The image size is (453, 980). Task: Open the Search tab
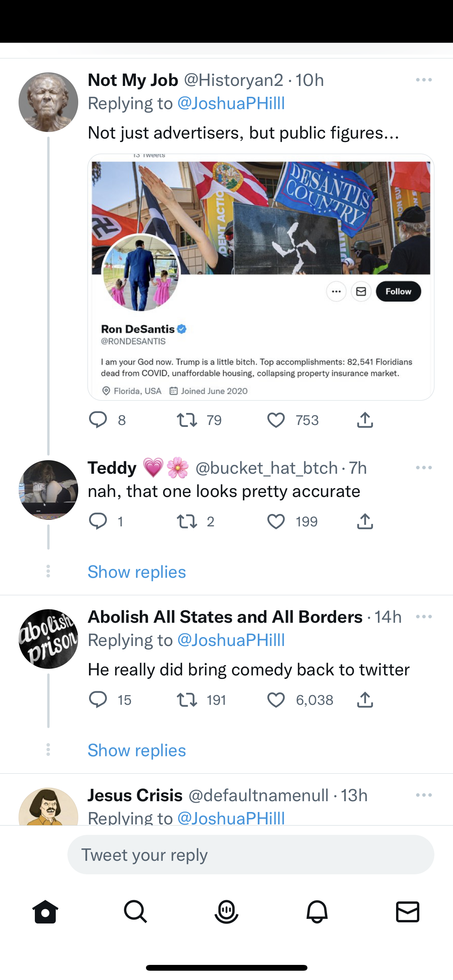point(136,912)
